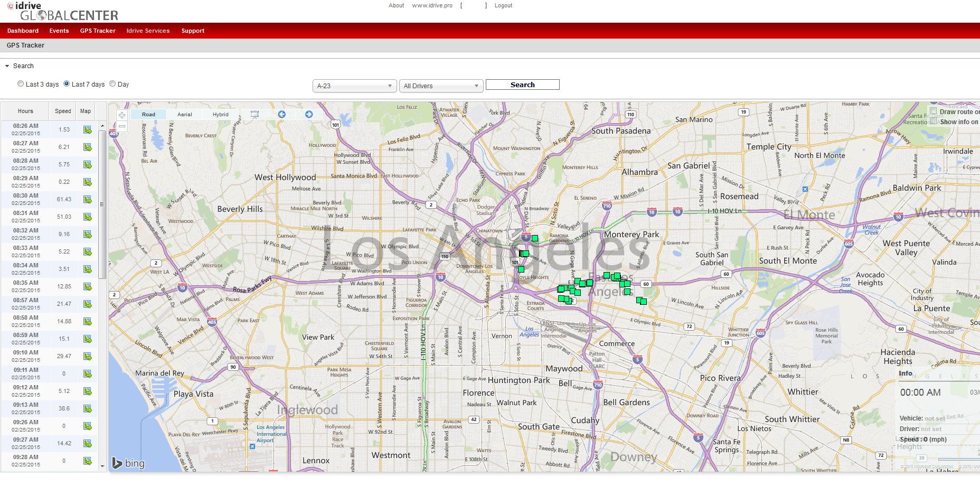Show 08:26 AM entry on map

tap(87, 130)
